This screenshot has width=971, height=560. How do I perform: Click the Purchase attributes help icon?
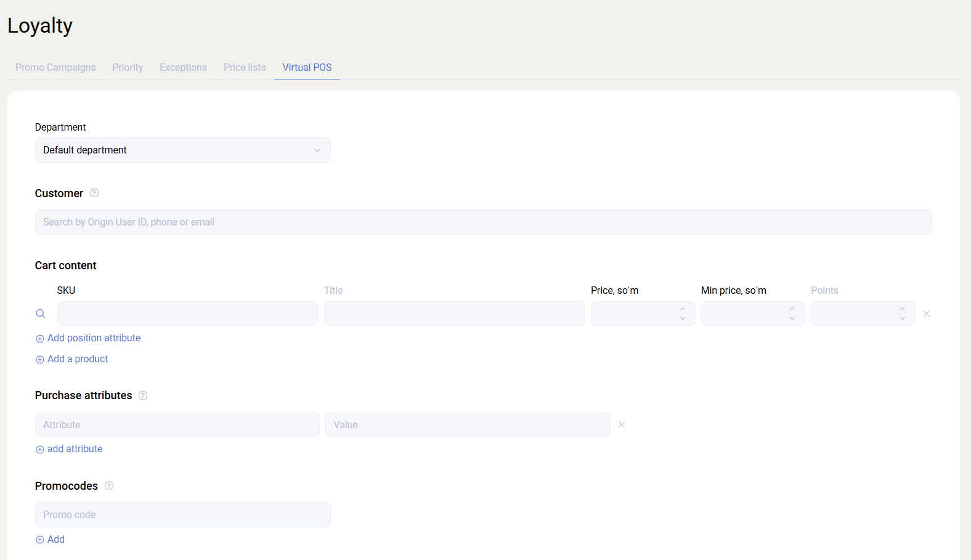(143, 396)
